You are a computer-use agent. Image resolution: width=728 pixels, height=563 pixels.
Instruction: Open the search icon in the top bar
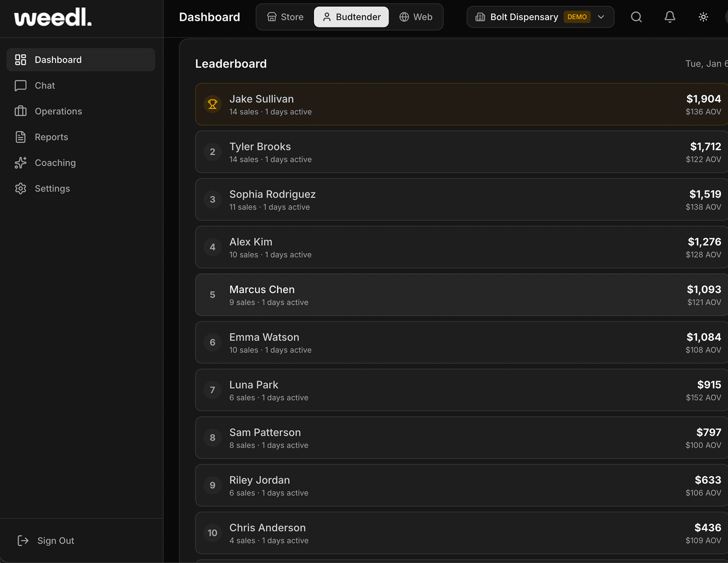coord(636,17)
